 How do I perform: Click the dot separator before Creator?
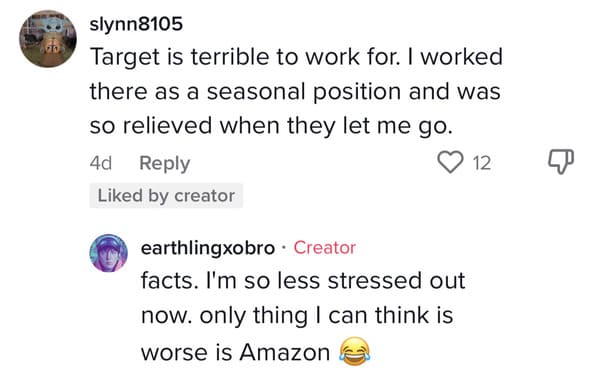tap(283, 248)
